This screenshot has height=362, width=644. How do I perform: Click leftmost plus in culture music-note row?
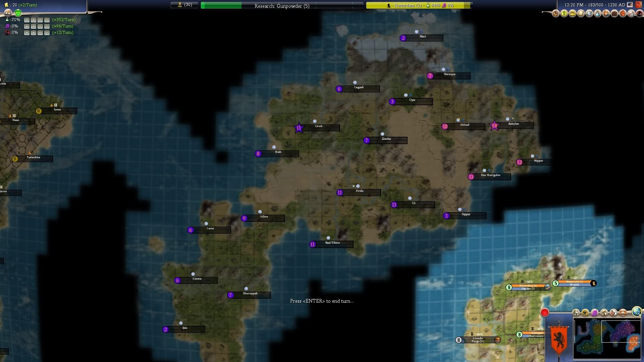point(27,26)
